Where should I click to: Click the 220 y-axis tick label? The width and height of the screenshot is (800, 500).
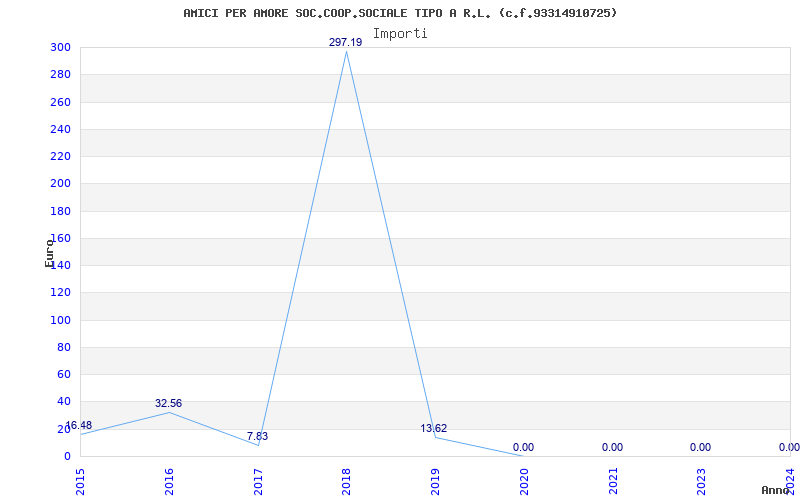[60, 157]
